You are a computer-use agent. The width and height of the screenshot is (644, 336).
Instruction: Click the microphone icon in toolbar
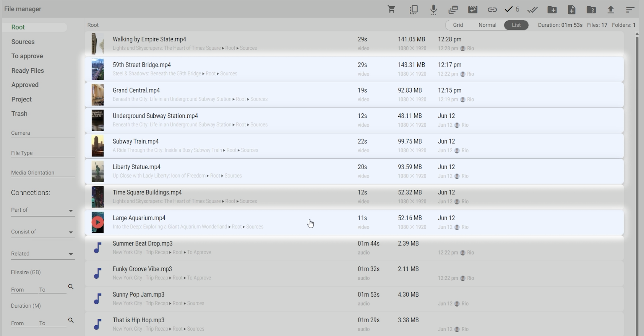tap(433, 10)
